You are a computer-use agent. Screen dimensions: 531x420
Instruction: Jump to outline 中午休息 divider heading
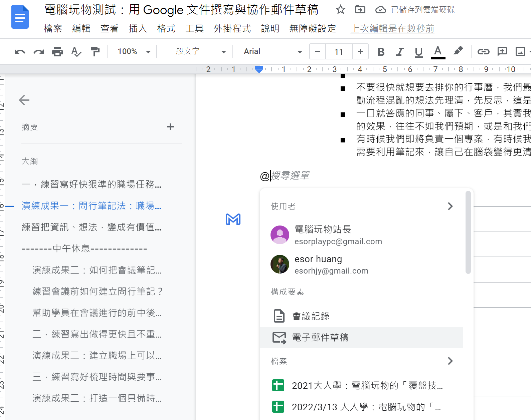pos(84,249)
